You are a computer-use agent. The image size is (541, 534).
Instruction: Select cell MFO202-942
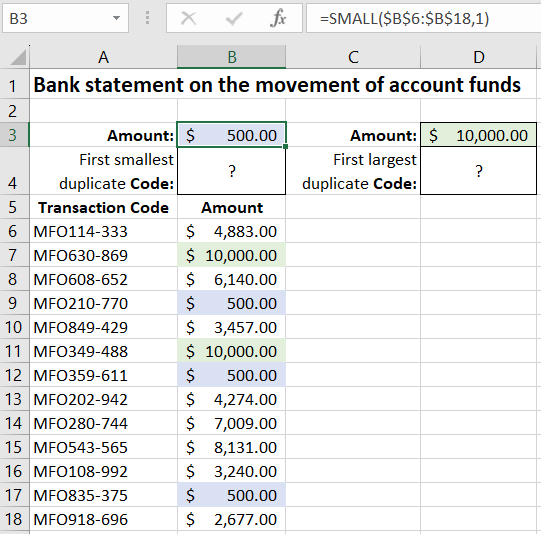tap(104, 399)
